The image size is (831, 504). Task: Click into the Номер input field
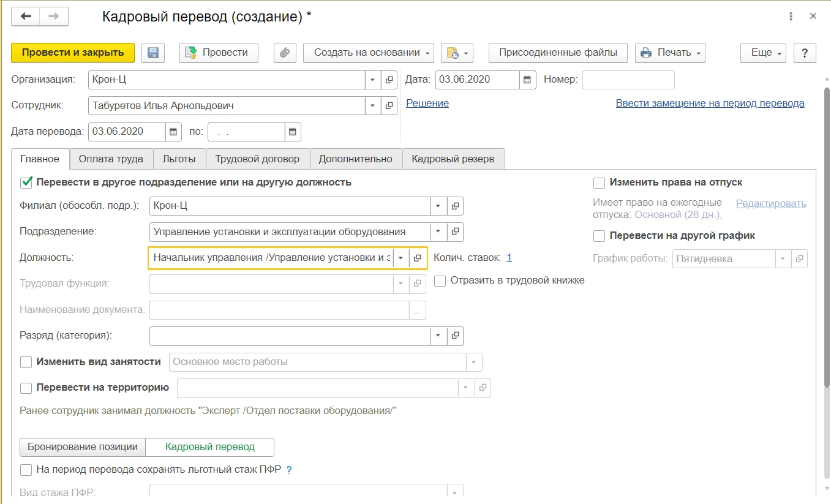[628, 80]
